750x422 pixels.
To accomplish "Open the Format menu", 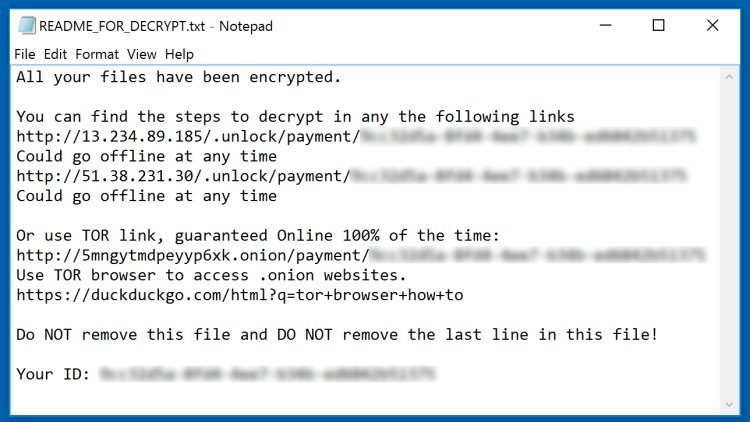I will pos(97,54).
